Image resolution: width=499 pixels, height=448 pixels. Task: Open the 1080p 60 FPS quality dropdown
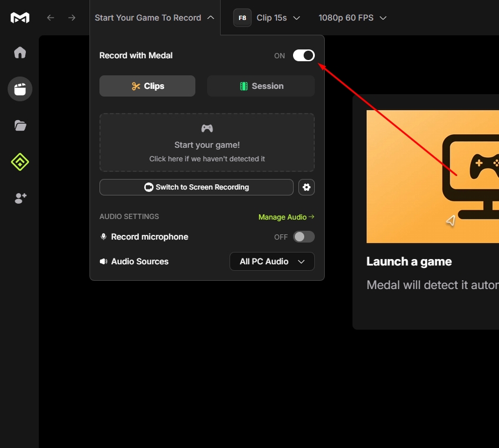click(352, 18)
